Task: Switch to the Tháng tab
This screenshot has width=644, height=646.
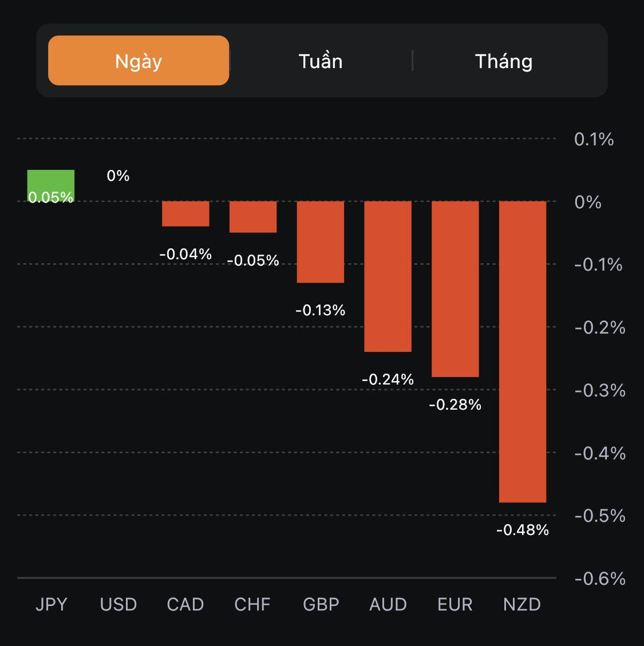Action: tap(504, 61)
